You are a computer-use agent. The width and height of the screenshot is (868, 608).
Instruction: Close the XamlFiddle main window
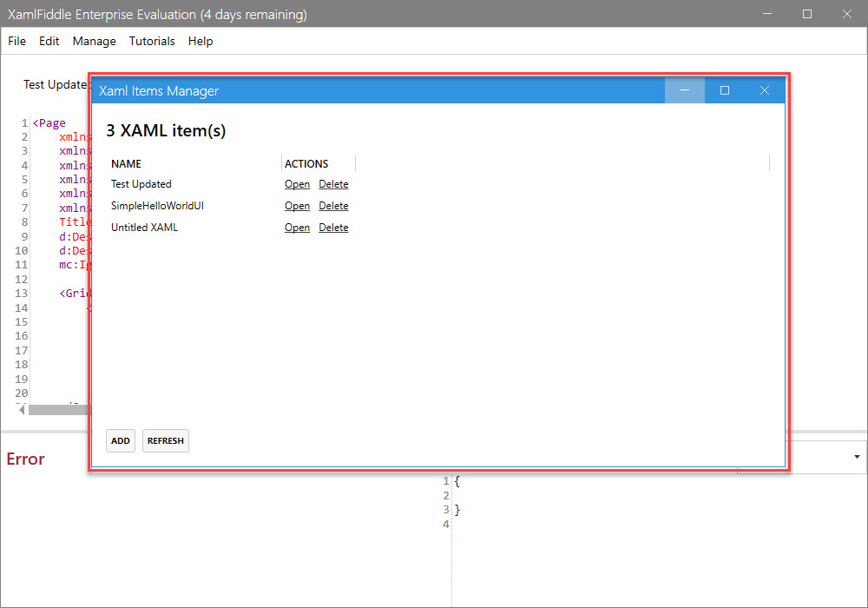point(847,14)
